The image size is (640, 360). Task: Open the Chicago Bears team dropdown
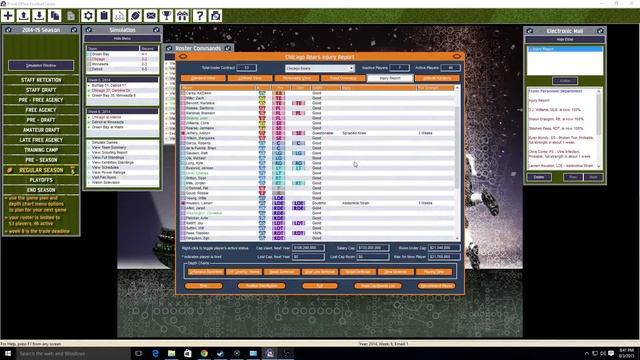320,68
